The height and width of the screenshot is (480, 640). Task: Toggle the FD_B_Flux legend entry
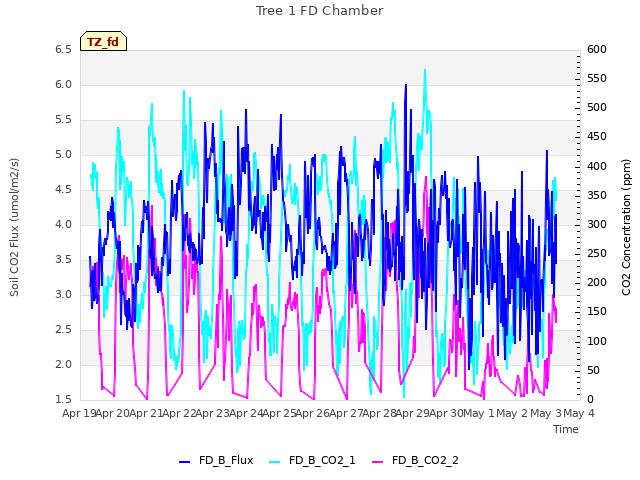(216, 460)
